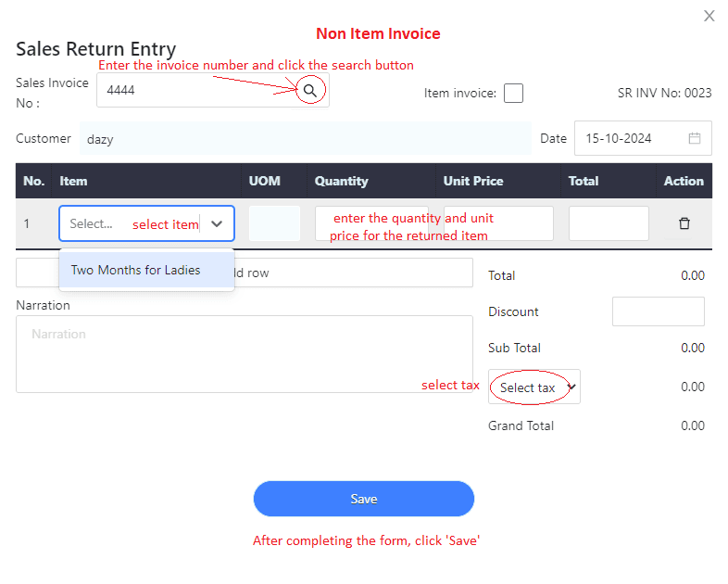Focus the Sales Invoice No field
The image size is (728, 584).
(200, 90)
